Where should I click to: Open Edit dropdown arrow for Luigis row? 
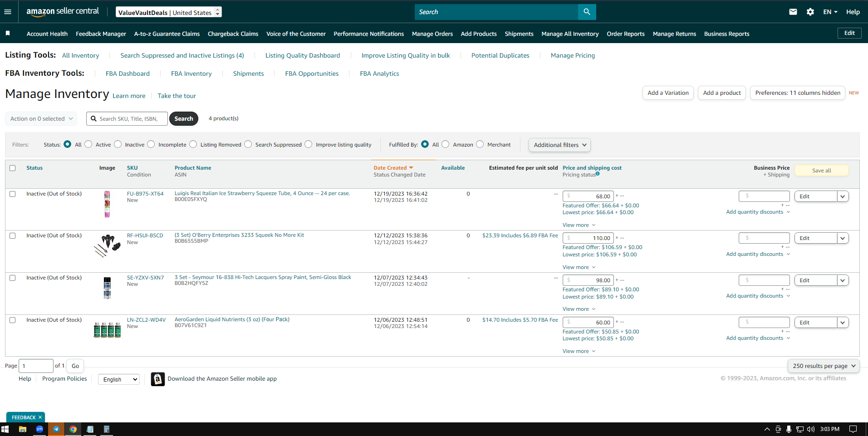[843, 196]
